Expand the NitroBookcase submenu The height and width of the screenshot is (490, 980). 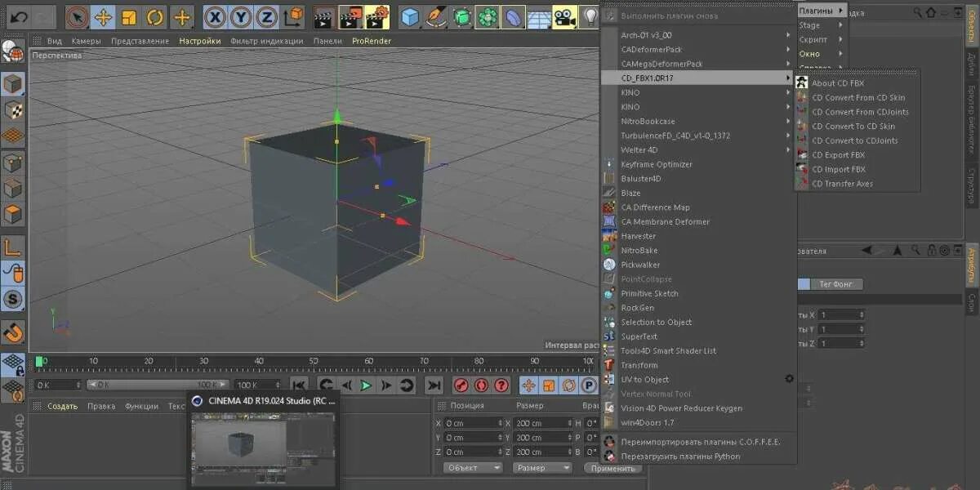[x=697, y=121]
